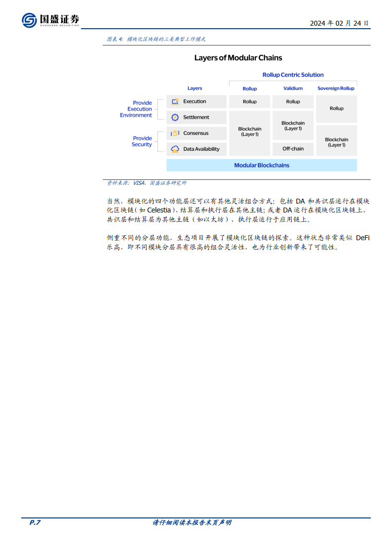Image resolution: width=392 pixels, height=555 pixels.
Task: Click the Execution layer icon
Action: coord(175,101)
